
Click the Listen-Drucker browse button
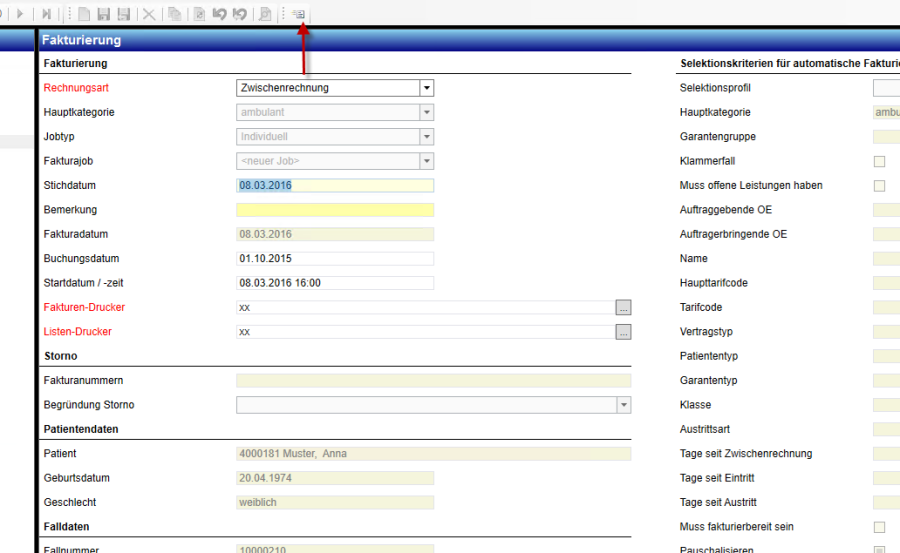tap(623, 332)
